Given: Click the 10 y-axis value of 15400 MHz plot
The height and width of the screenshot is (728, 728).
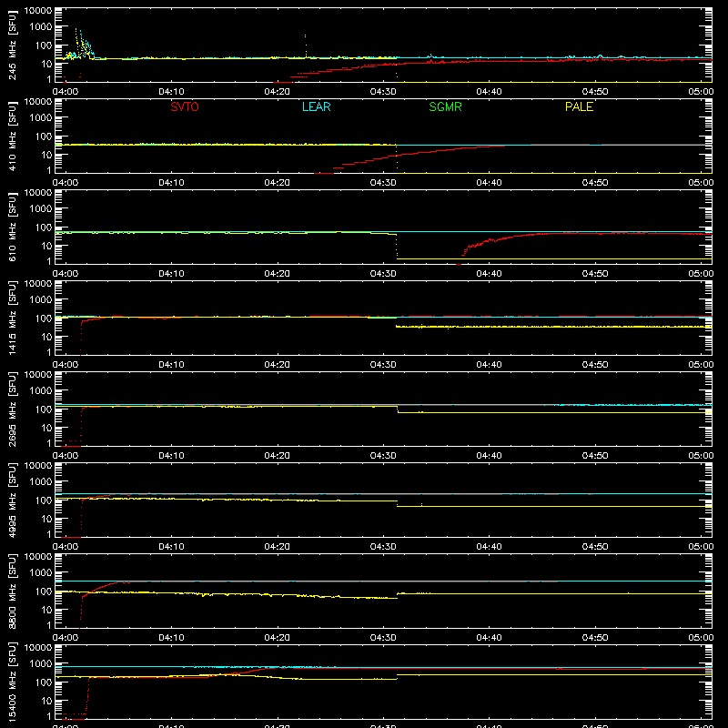Looking at the screenshot, I should coord(46,701).
